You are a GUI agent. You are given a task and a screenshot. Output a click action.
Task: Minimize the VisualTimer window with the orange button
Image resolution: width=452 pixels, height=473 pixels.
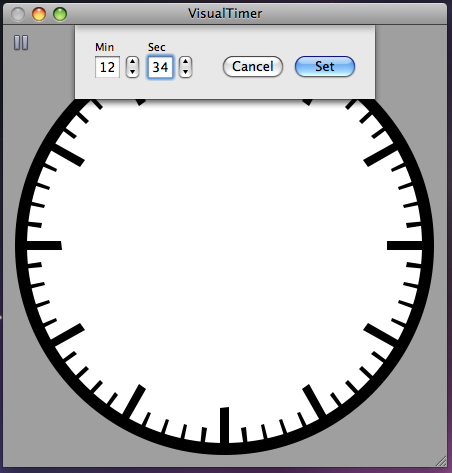pos(39,14)
